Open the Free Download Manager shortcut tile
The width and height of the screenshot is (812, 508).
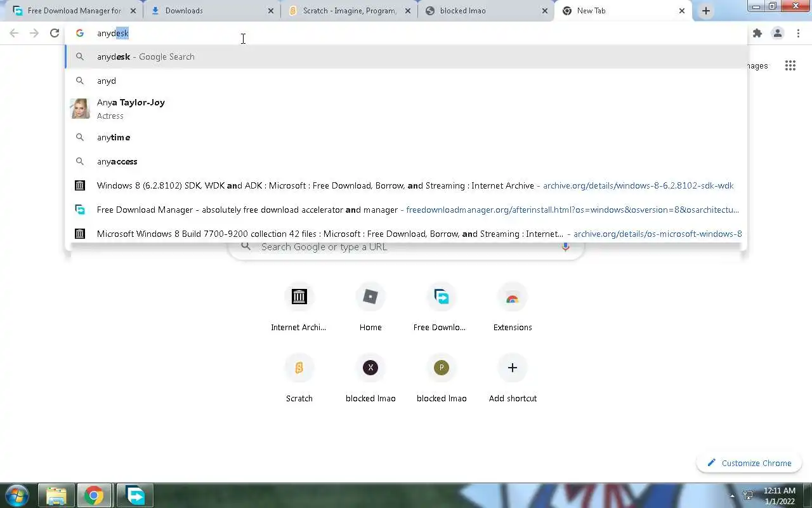[442, 309]
